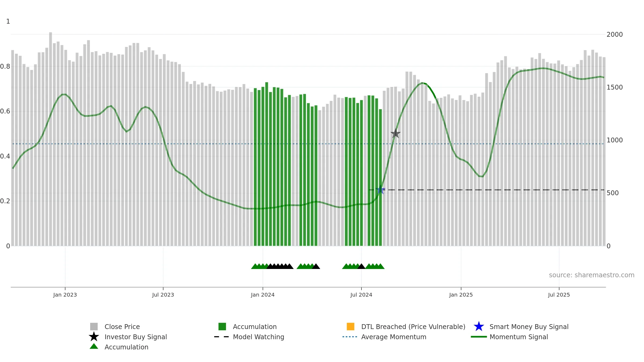The width and height of the screenshot is (644, 362).
Task: Click the DTL Breached (Price Vulnerable) label
Action: click(413, 327)
